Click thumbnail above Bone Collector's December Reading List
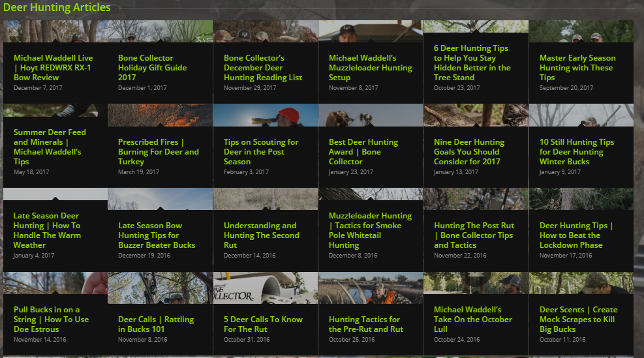The image size is (644, 358). [266, 31]
